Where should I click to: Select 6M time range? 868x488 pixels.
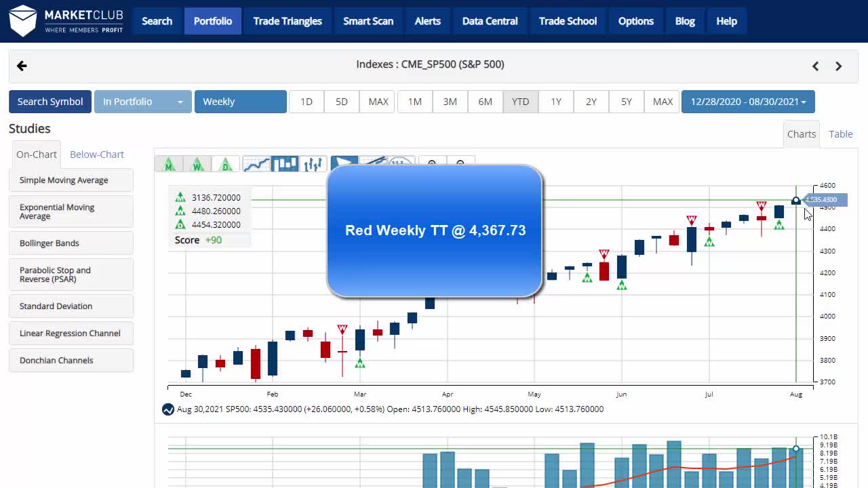coord(486,102)
